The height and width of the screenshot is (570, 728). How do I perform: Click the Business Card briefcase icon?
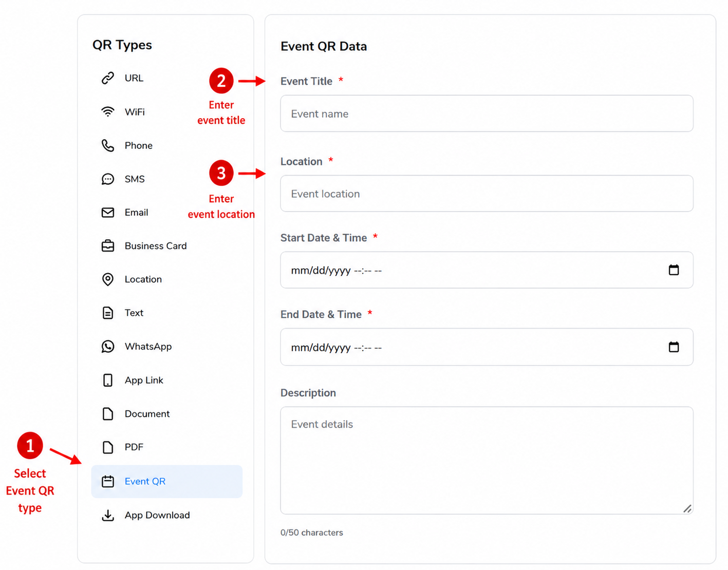point(108,246)
